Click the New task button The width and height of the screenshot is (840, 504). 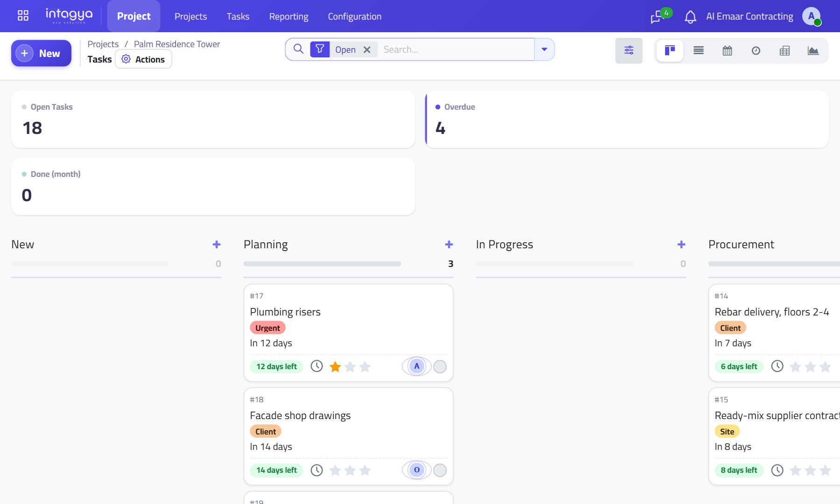(41, 53)
